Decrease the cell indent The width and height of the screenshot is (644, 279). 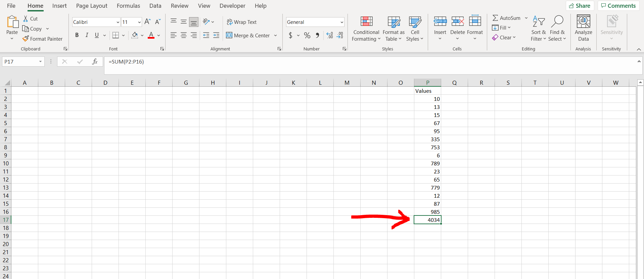pyautogui.click(x=206, y=35)
